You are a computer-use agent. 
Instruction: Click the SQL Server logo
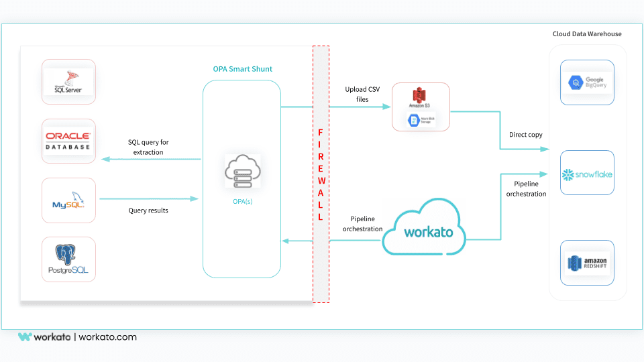coord(68,82)
